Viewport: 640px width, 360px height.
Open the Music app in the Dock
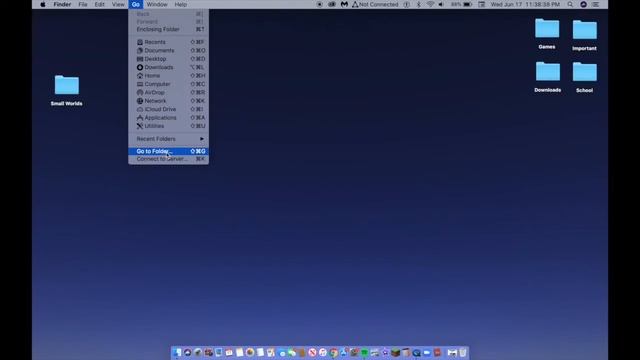coord(323,352)
